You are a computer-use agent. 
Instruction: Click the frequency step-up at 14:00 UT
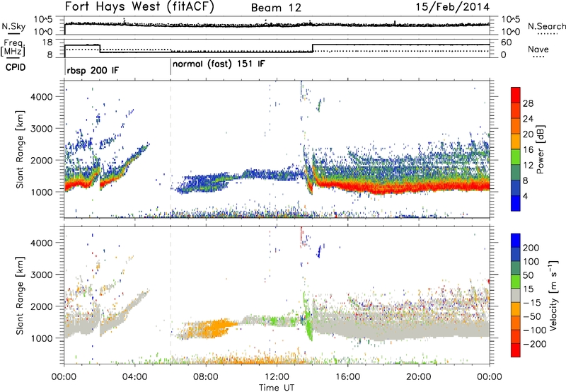tap(313, 48)
